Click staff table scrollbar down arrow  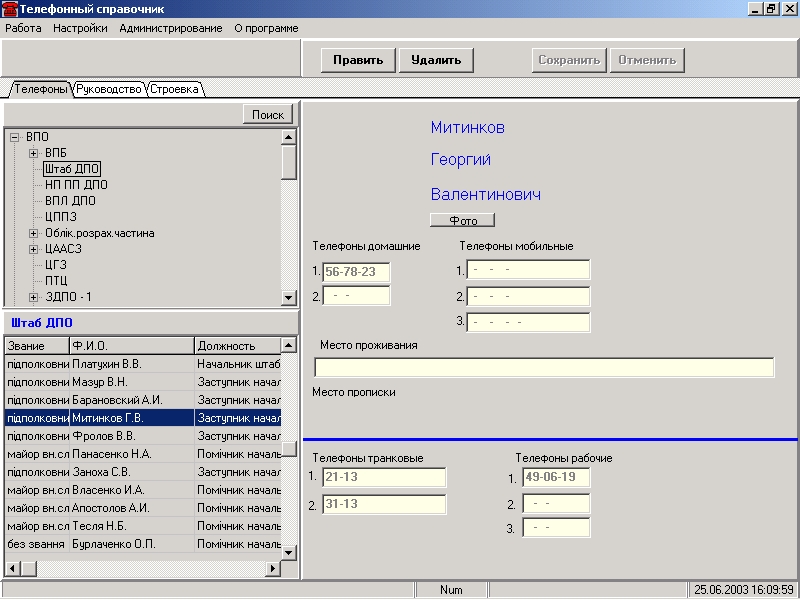(288, 552)
